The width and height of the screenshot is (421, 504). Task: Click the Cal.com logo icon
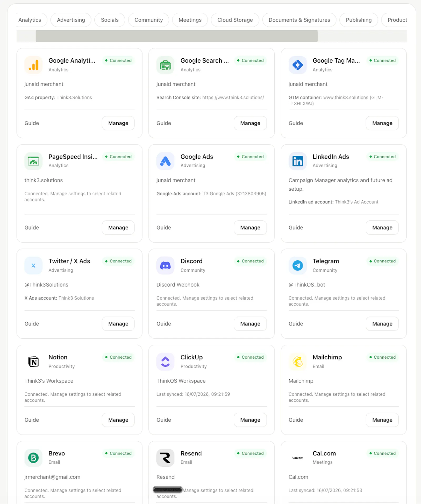click(x=298, y=458)
